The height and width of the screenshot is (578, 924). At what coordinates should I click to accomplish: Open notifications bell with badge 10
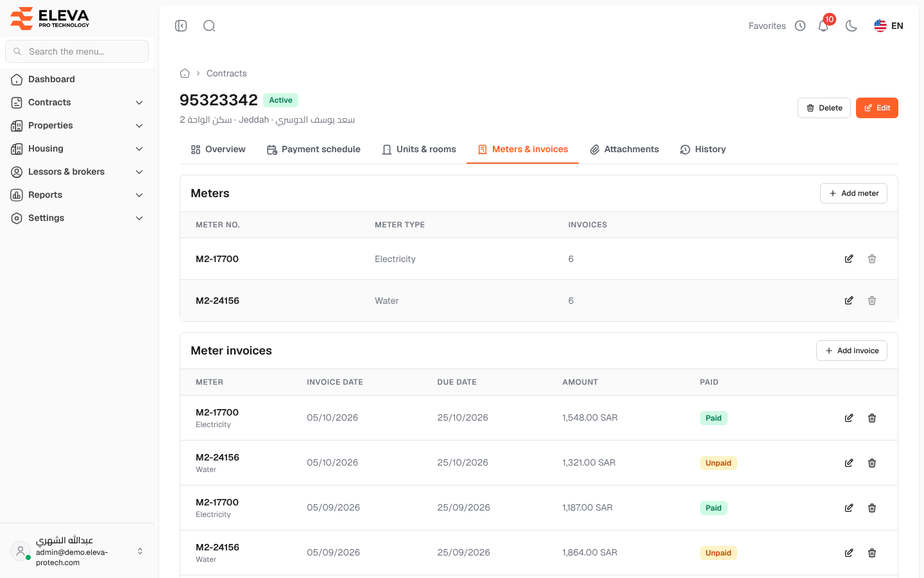click(823, 26)
